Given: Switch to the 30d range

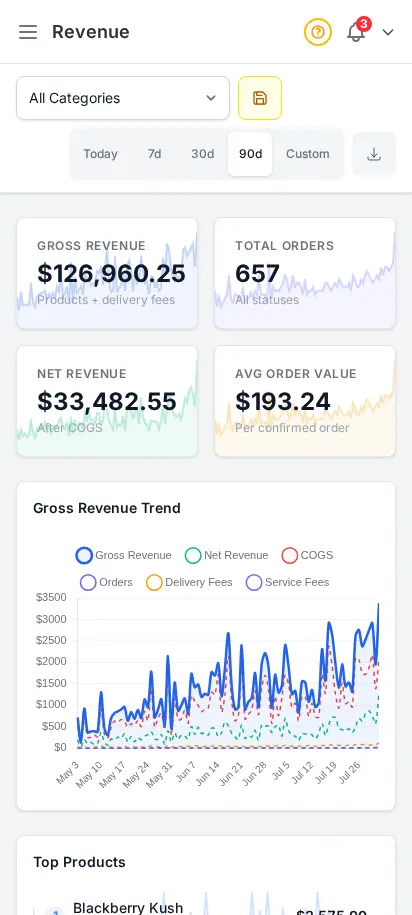Looking at the screenshot, I should (x=202, y=154).
